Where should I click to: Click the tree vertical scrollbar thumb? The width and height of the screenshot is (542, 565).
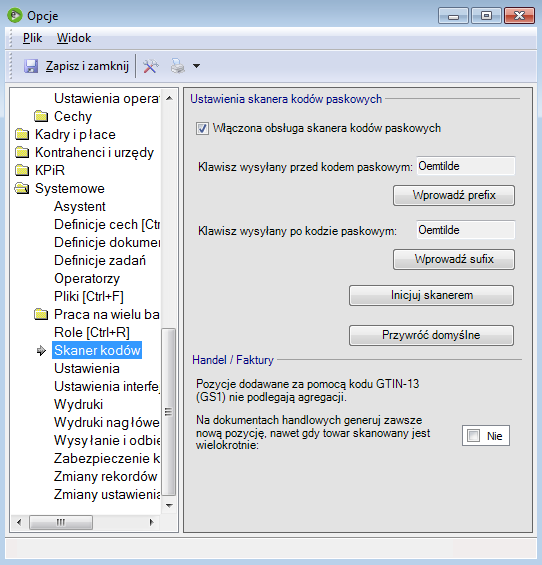(x=169, y=412)
